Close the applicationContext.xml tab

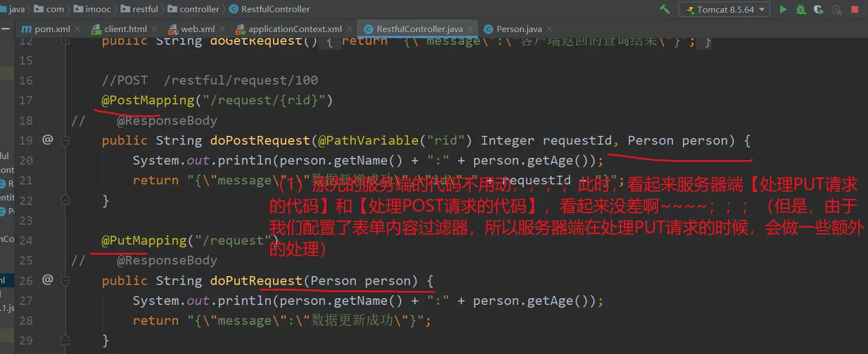(x=349, y=29)
